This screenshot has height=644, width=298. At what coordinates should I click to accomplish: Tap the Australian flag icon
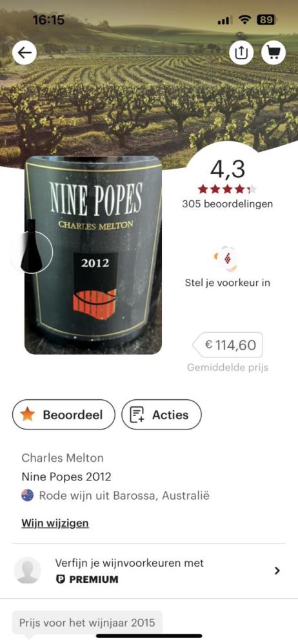(28, 495)
